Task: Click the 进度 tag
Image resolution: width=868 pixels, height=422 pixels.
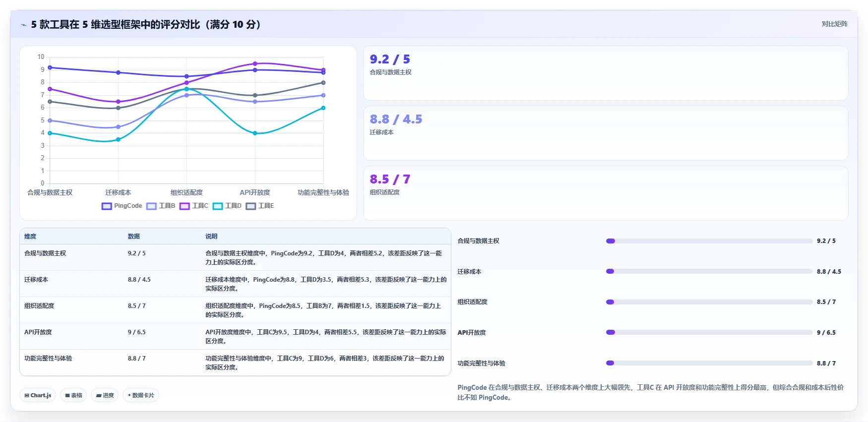Action: pyautogui.click(x=105, y=395)
